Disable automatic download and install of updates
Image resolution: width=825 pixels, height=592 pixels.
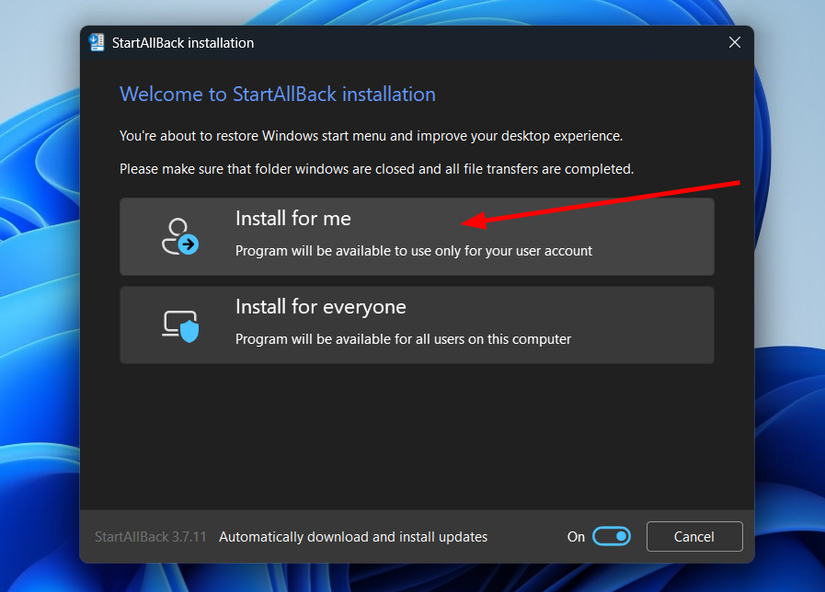612,536
